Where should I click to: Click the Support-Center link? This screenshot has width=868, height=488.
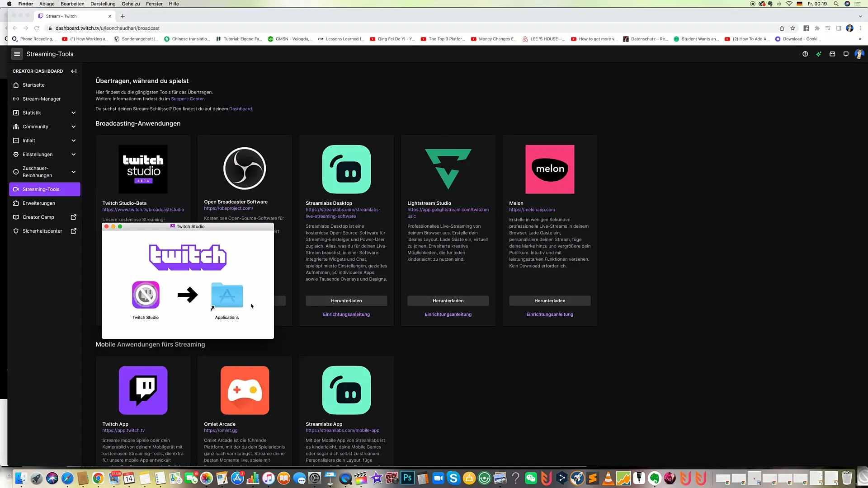[x=187, y=99]
